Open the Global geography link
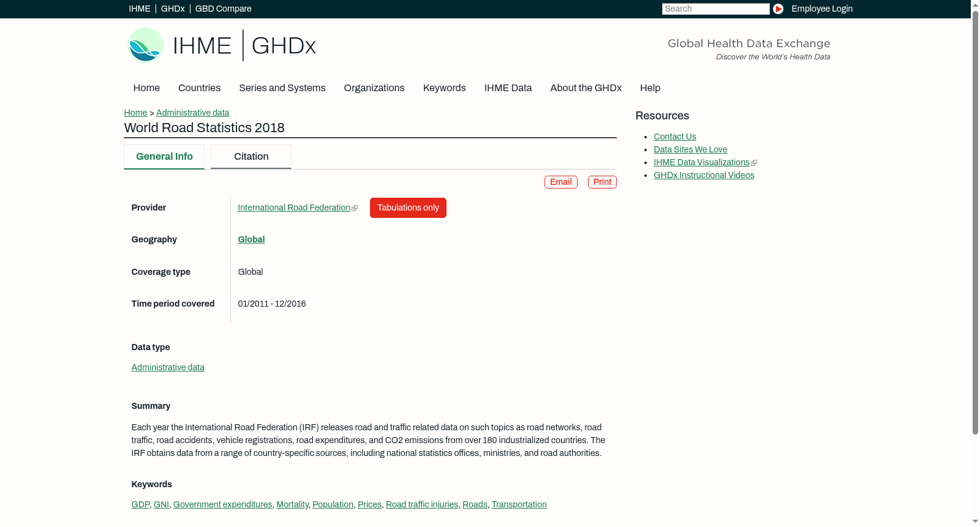The width and height of the screenshot is (980, 527). point(251,240)
